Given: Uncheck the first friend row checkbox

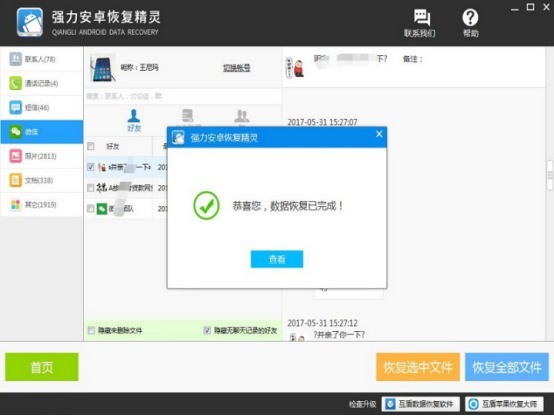Looking at the screenshot, I should [x=91, y=167].
